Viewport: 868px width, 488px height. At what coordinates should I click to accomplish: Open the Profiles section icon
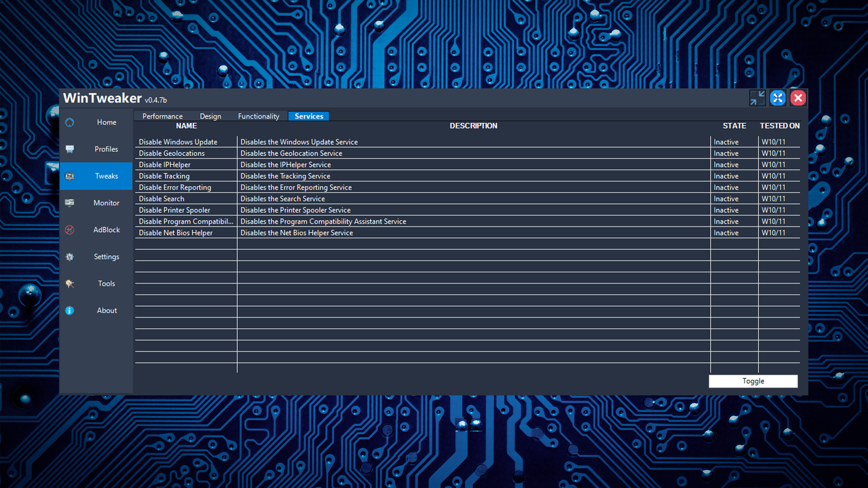pyautogui.click(x=70, y=149)
